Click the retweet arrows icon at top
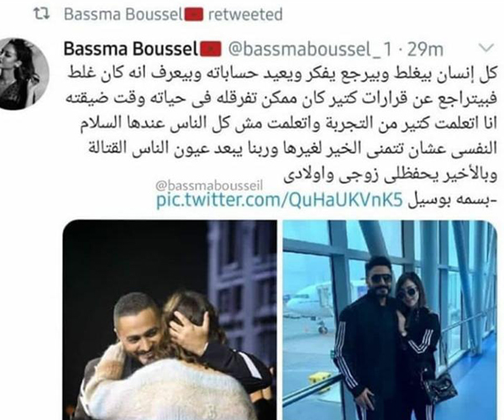Image resolution: width=504 pixels, height=420 pixels. [x=42, y=14]
